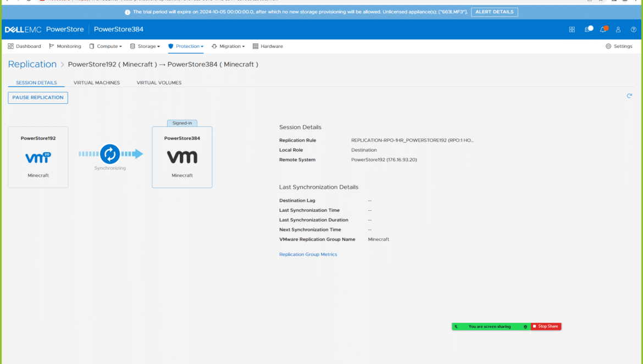The width and height of the screenshot is (643, 364).
Task: Select the Session Details tab
Action: [x=36, y=83]
